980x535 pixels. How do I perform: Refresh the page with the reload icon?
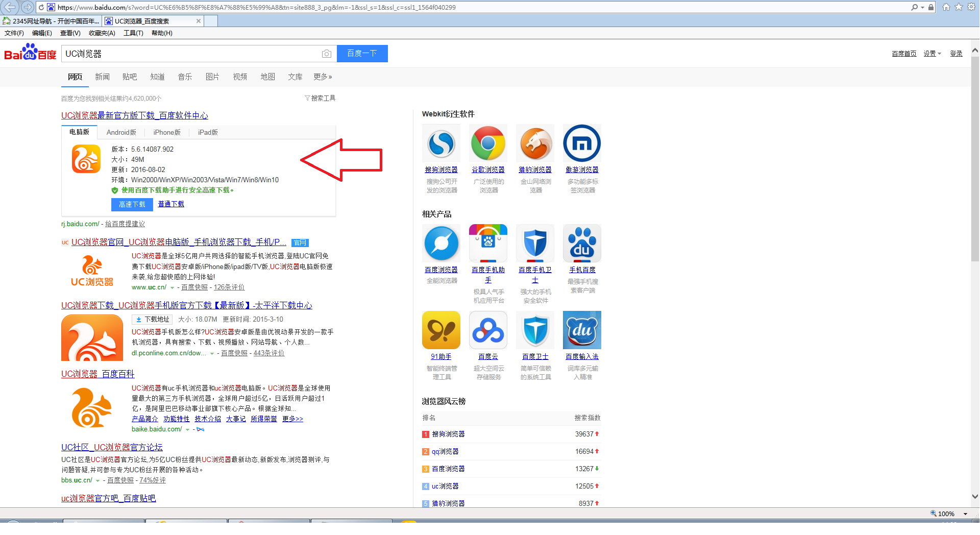click(41, 7)
